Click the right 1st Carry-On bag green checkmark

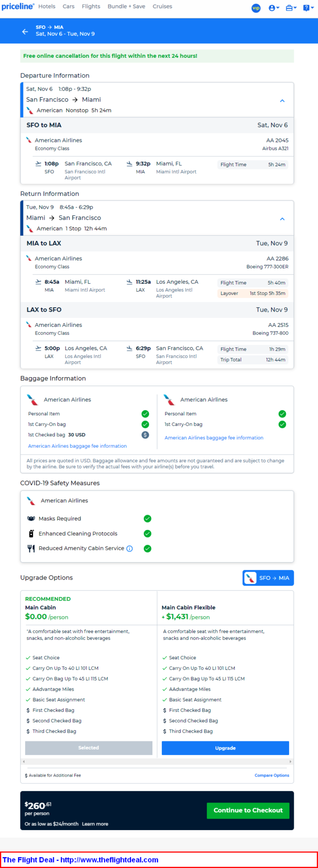(282, 425)
